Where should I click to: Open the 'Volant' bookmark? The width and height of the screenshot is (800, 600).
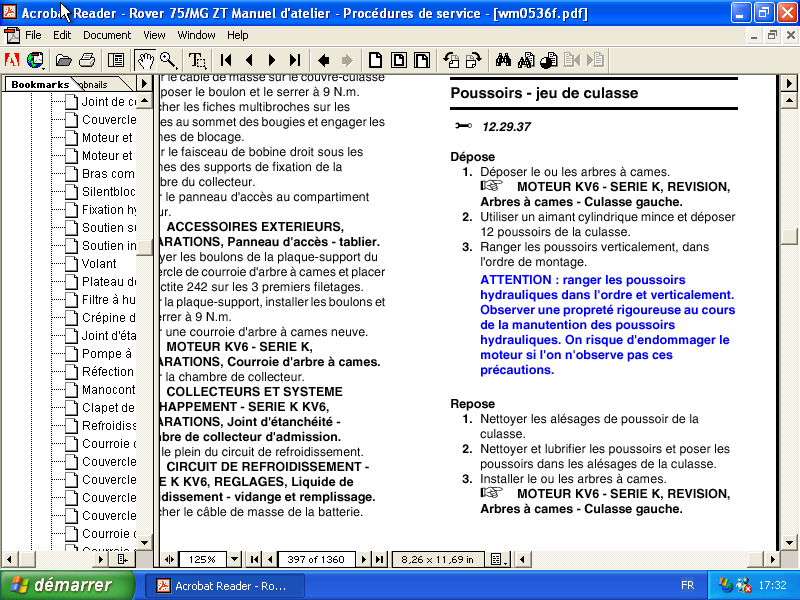[99, 263]
